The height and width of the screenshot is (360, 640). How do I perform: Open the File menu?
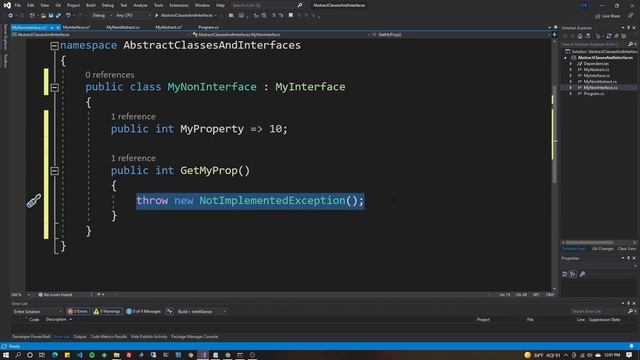(x=18, y=5)
